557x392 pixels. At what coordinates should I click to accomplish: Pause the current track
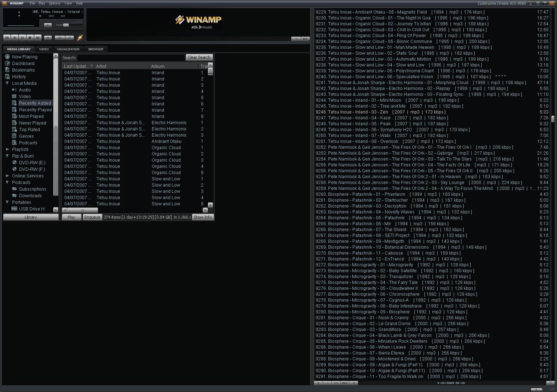22,37
